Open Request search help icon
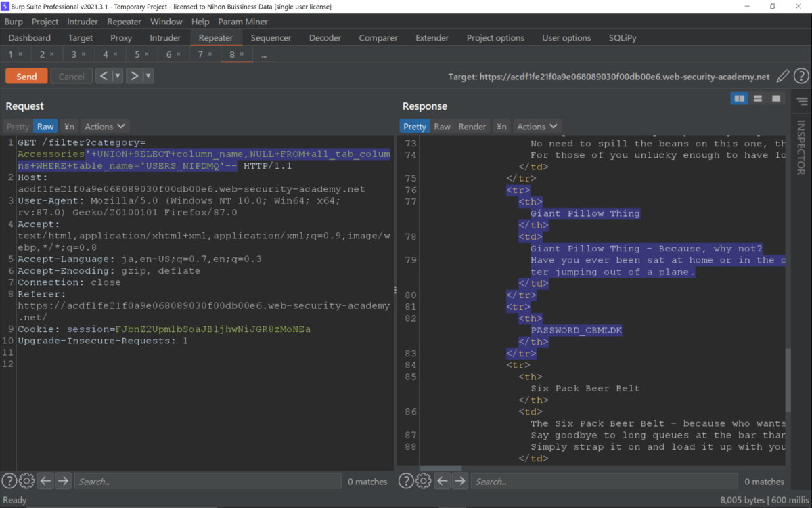Viewport: 812px width, 508px height. point(9,481)
